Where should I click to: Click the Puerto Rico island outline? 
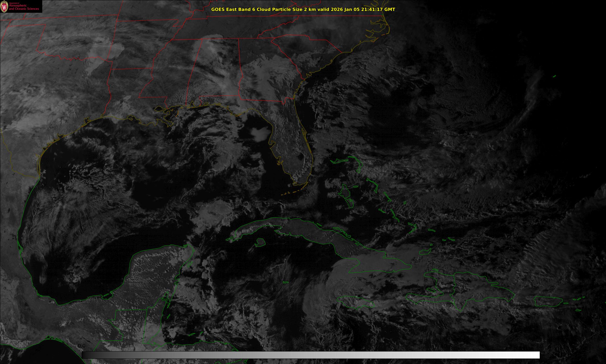549,301
